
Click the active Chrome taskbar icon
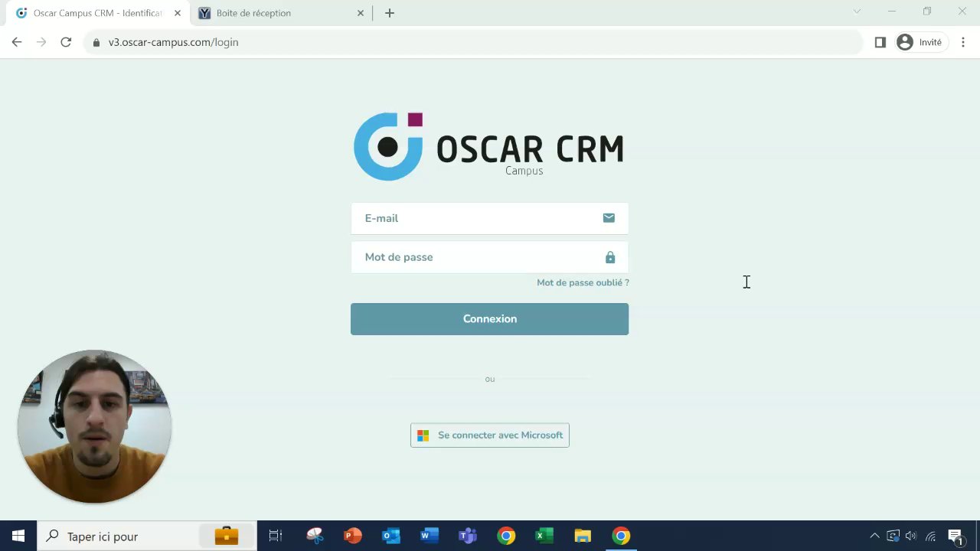(x=621, y=536)
